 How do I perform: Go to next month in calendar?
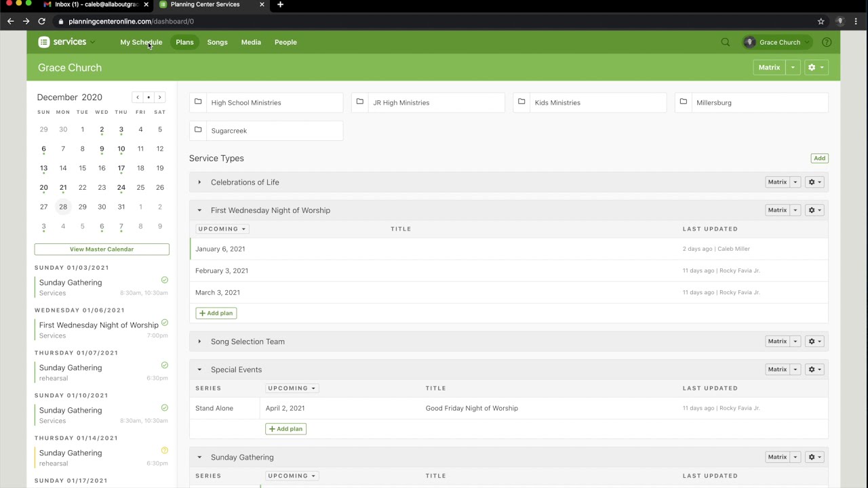[x=159, y=97]
